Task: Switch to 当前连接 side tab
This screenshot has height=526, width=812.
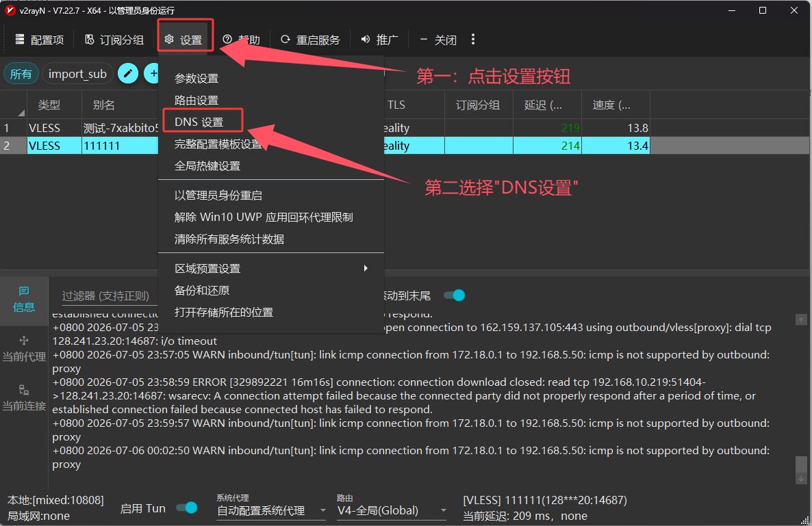Action: (x=24, y=397)
